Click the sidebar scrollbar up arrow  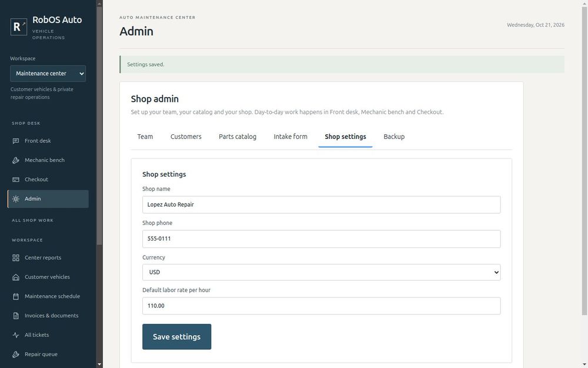(x=99, y=4)
